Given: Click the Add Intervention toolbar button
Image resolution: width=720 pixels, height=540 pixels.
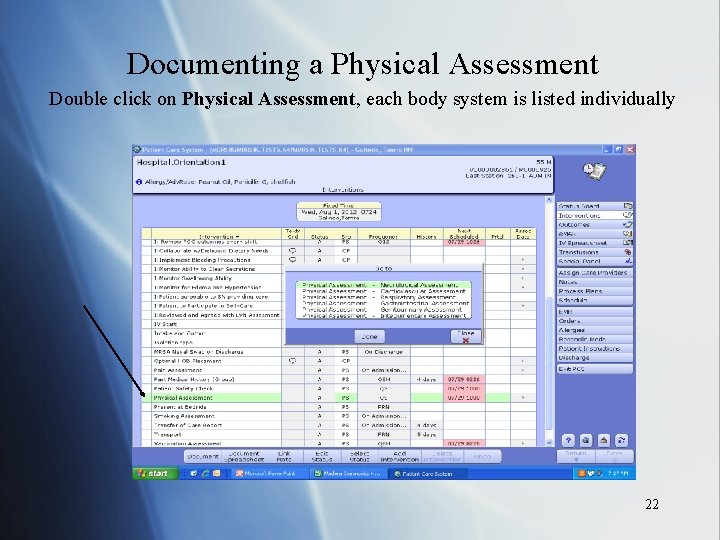Looking at the screenshot, I should pyautogui.click(x=399, y=456).
